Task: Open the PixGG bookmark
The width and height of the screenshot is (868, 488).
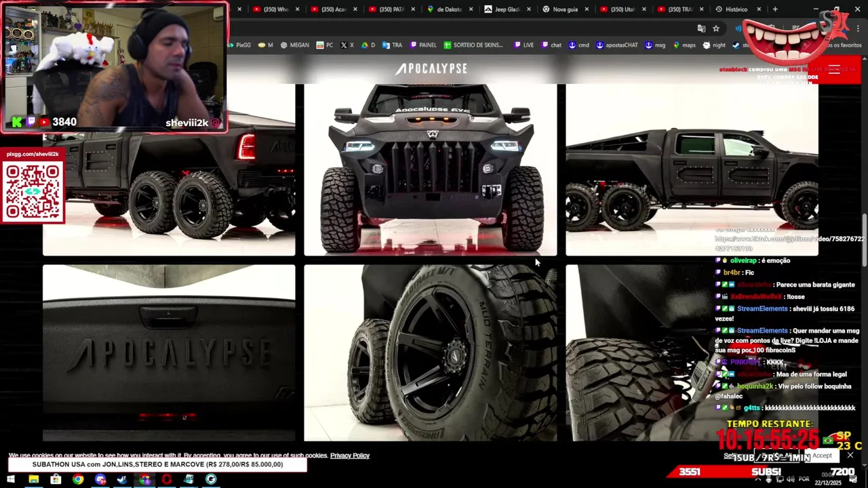Action: tap(240, 45)
